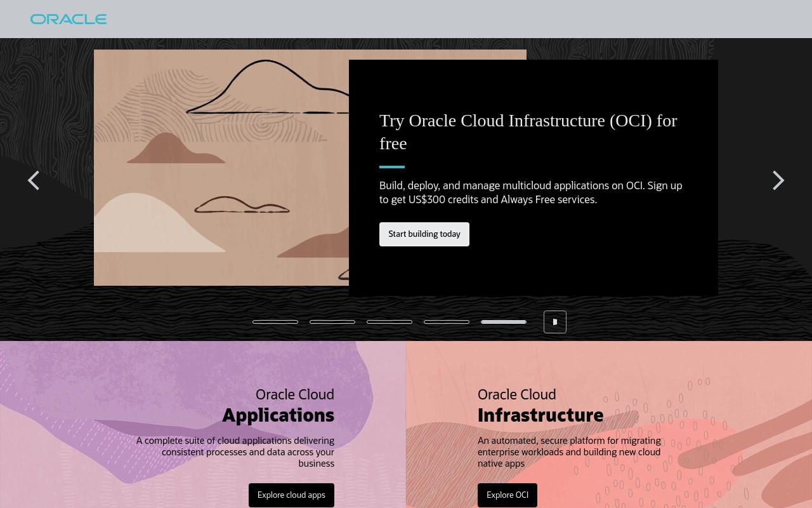Click the automated secure platform description
812x508 pixels.
tap(569, 452)
